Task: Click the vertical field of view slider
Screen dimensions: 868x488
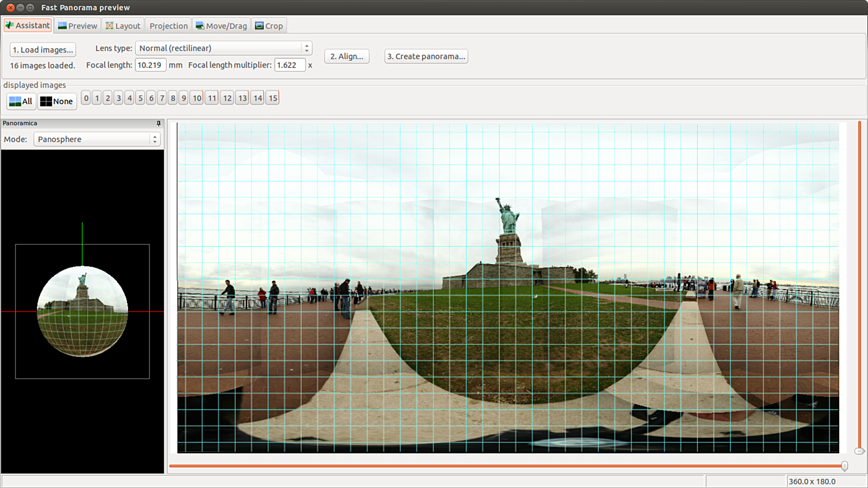Action: click(x=859, y=451)
